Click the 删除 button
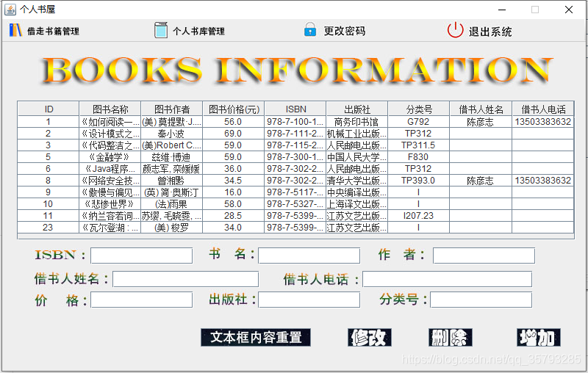 click(x=451, y=338)
